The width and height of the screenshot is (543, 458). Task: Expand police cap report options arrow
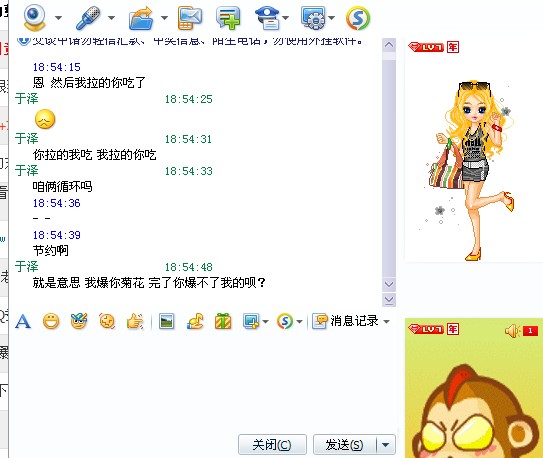(x=286, y=18)
